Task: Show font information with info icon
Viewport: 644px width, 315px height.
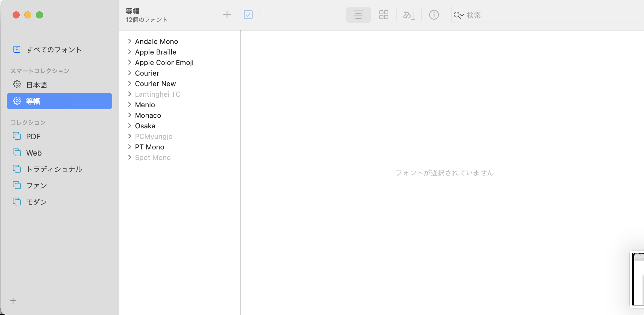Action: click(434, 15)
